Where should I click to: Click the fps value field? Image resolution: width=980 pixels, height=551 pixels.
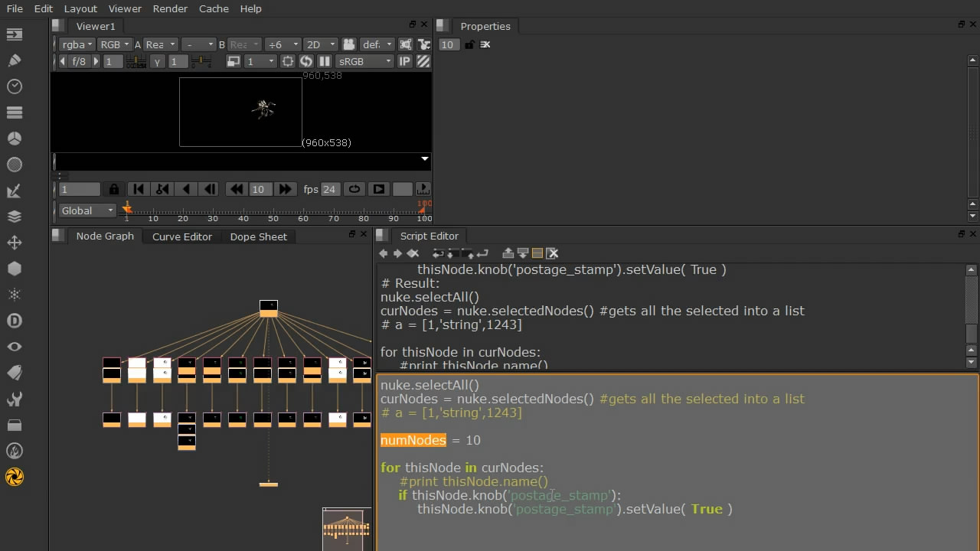(x=330, y=189)
